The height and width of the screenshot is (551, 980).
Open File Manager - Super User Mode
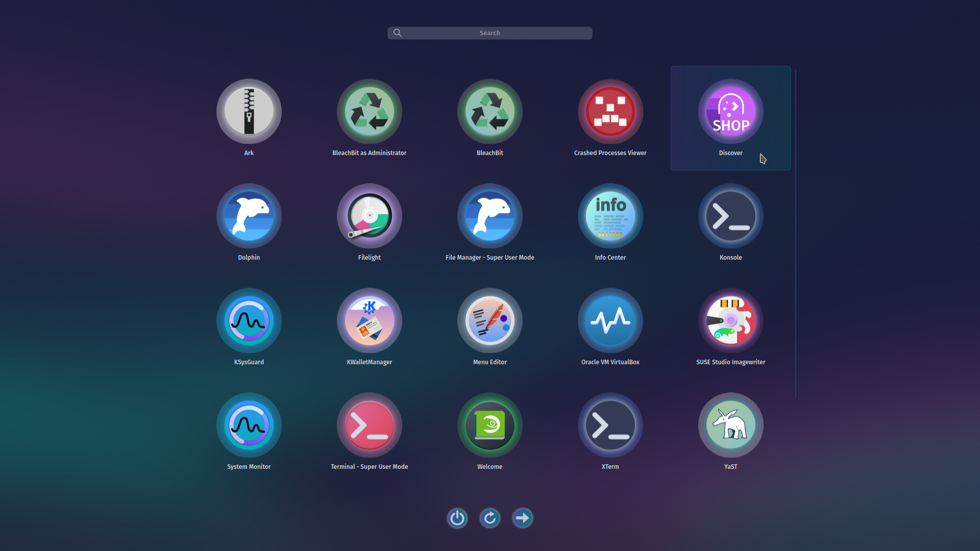[x=490, y=216]
